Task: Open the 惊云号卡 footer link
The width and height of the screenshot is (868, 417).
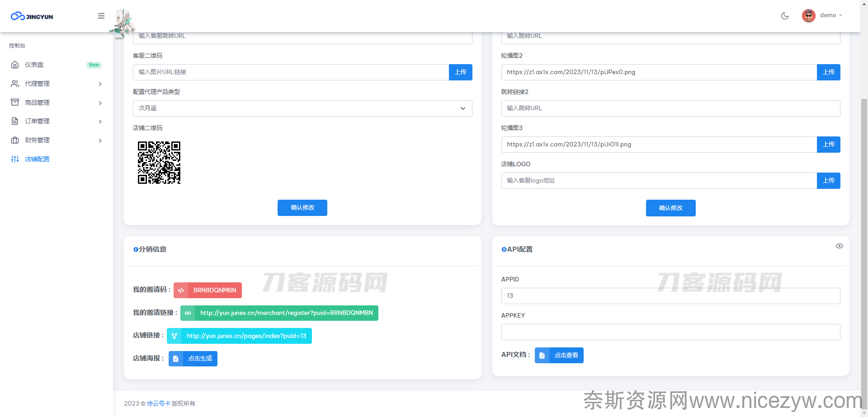Action: click(x=159, y=403)
